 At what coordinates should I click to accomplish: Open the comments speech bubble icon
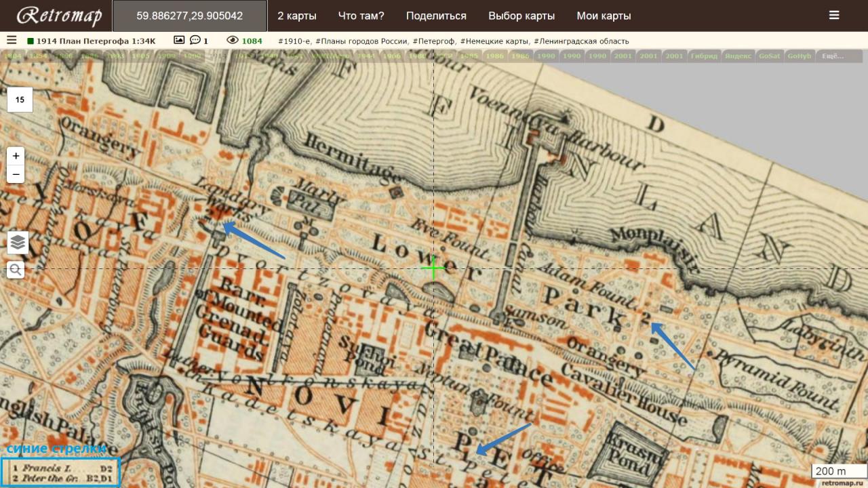click(x=195, y=41)
